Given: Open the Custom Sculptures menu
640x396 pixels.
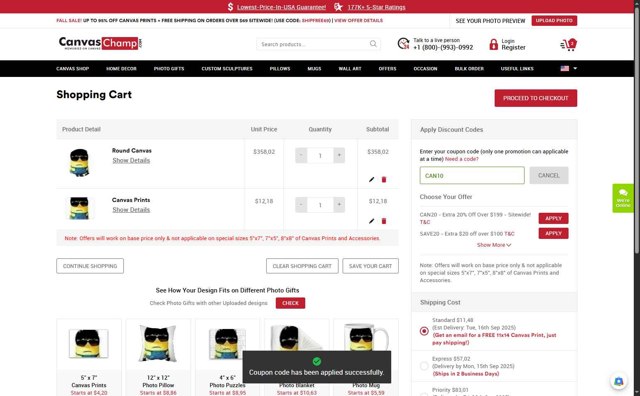Looking at the screenshot, I should tap(227, 69).
